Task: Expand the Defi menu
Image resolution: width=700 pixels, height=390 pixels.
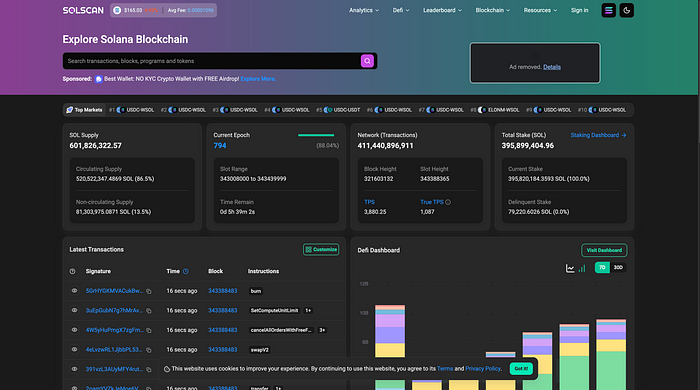Action: [401, 10]
